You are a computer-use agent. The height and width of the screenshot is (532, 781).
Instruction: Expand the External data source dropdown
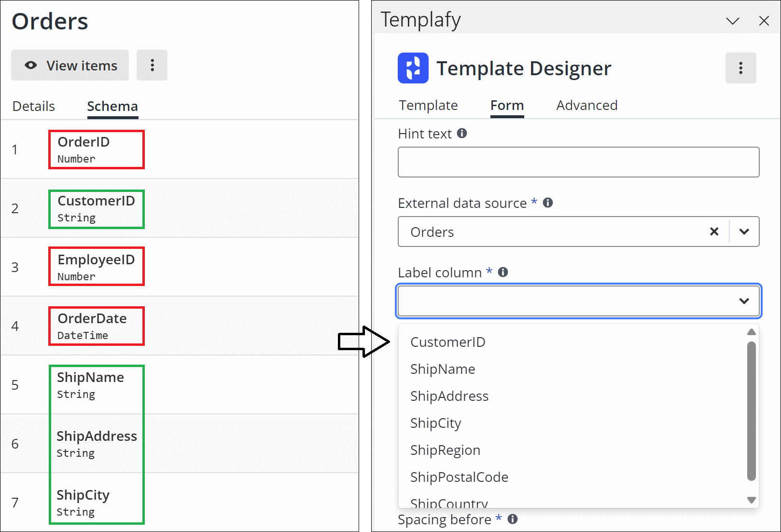744,232
